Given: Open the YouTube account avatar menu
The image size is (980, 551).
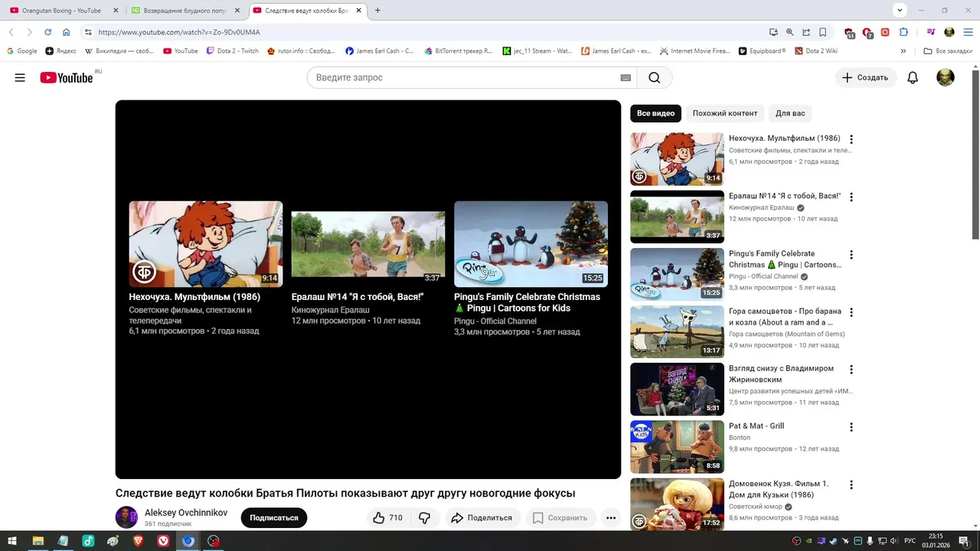Looking at the screenshot, I should point(946,77).
